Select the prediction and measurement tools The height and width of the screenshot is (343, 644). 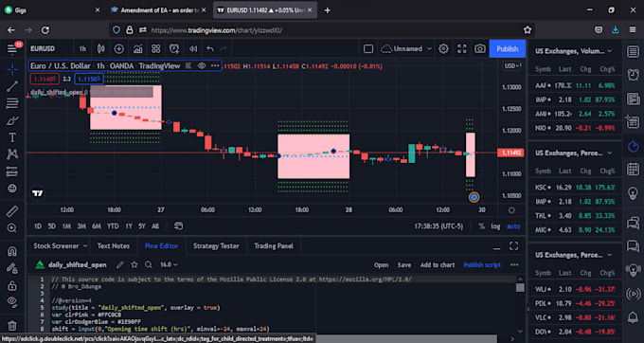[12, 171]
